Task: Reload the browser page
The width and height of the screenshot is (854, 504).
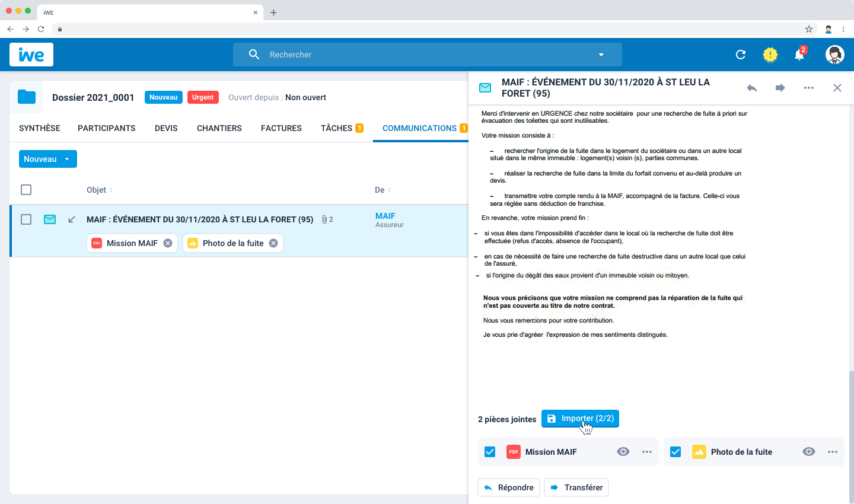Action: point(41,29)
